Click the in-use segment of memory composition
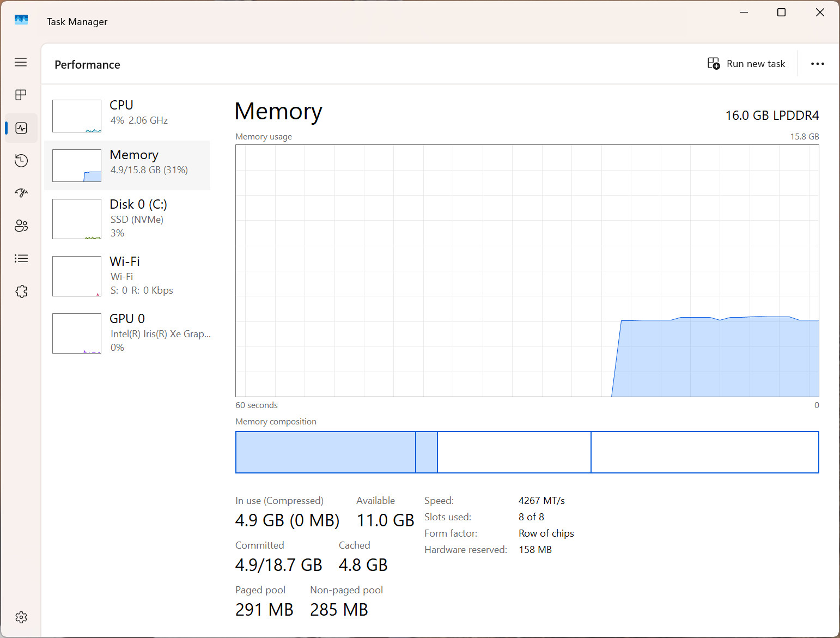Viewport: 840px width, 638px height. pos(326,452)
